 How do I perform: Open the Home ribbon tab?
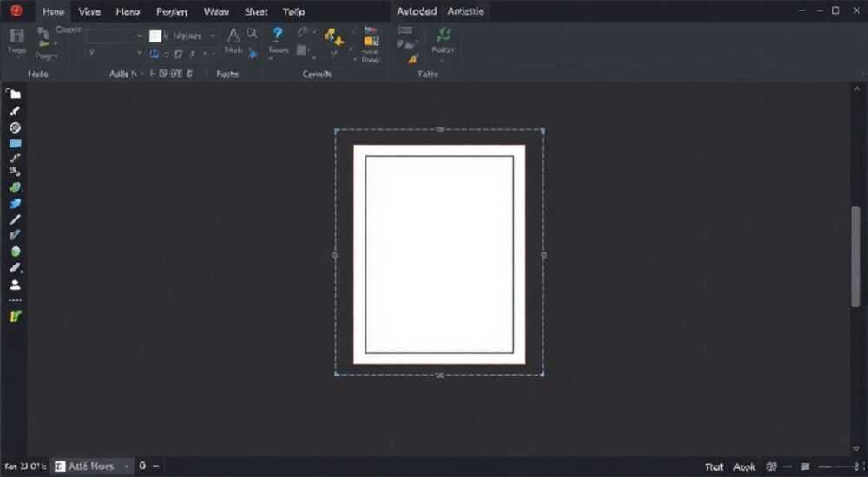pos(53,11)
